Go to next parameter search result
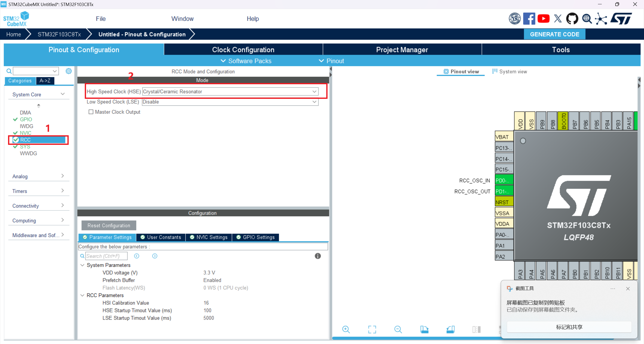Image resolution: width=644 pixels, height=344 pixels. [x=155, y=256]
